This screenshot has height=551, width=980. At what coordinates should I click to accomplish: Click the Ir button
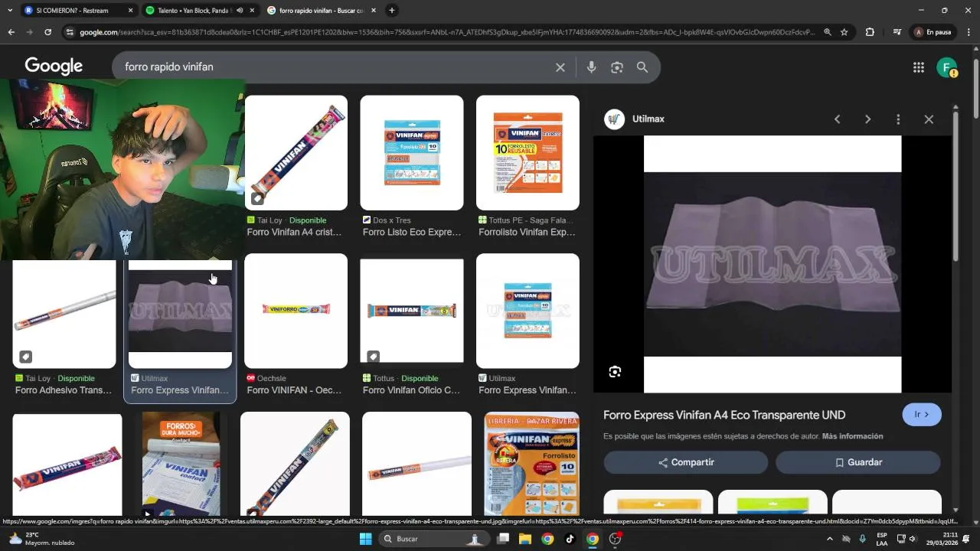tap(922, 415)
